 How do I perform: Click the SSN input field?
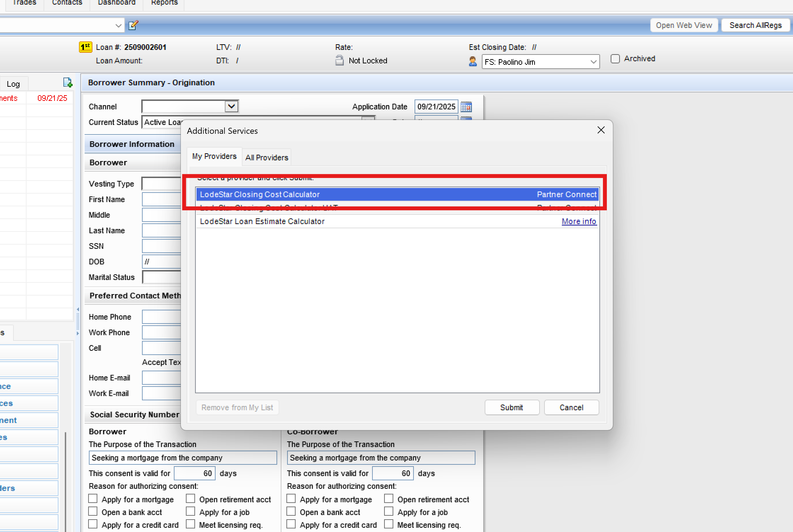162,246
